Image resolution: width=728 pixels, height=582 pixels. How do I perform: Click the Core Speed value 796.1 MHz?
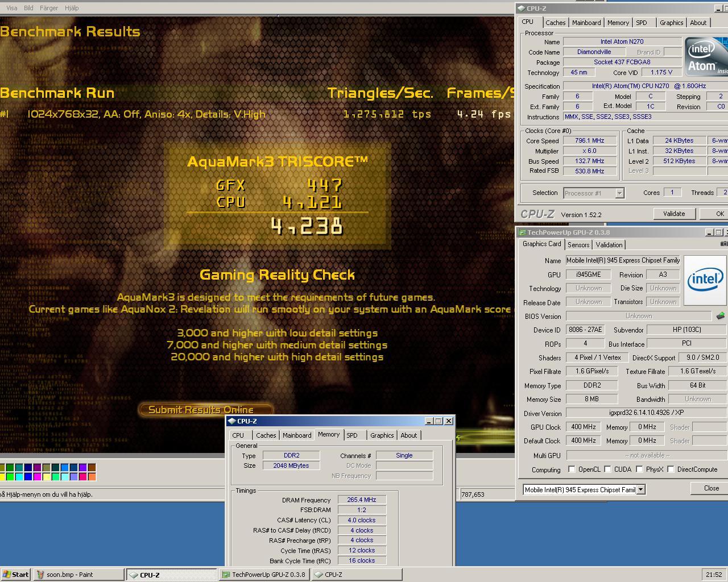pyautogui.click(x=590, y=141)
